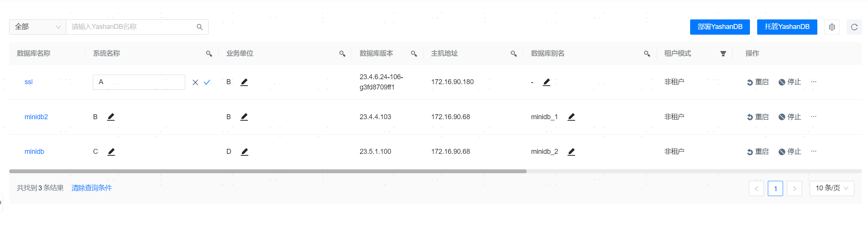This screenshot has width=868, height=241.
Task: Open the 租户模式 column filter icon
Action: [x=723, y=54]
